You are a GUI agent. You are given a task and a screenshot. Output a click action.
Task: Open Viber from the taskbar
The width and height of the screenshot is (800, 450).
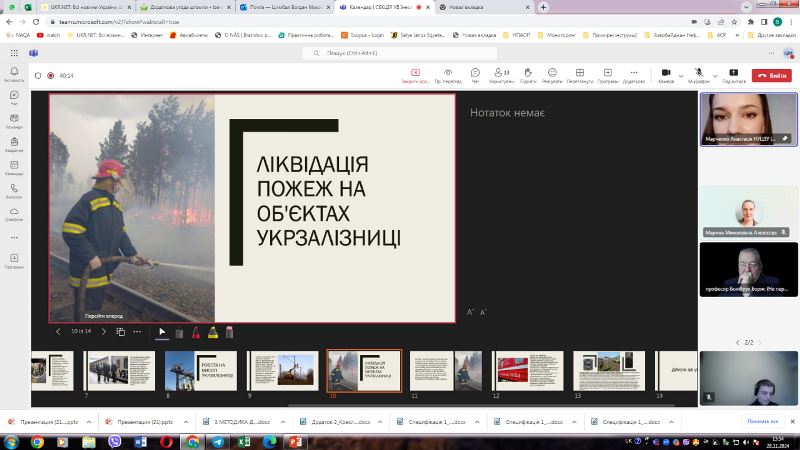click(115, 442)
